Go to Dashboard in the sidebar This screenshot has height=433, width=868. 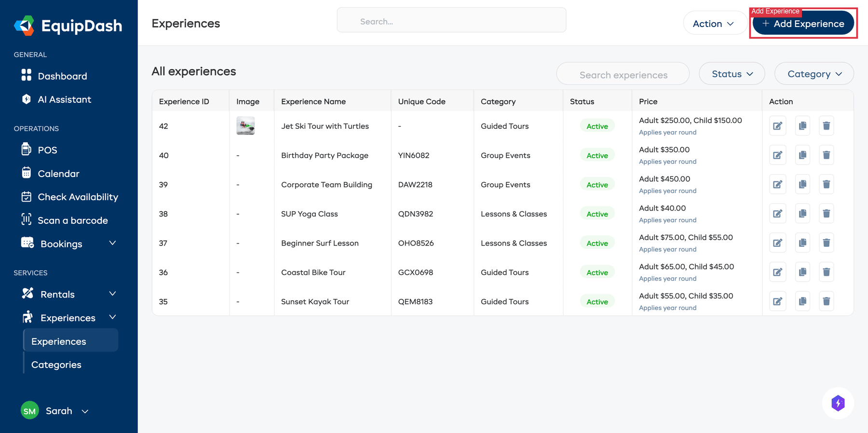[x=62, y=76]
